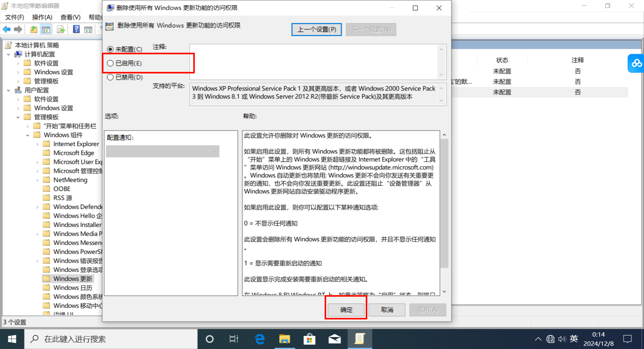
Task: Toggle the show/hide console tree icon
Action: pyautogui.click(x=46, y=29)
